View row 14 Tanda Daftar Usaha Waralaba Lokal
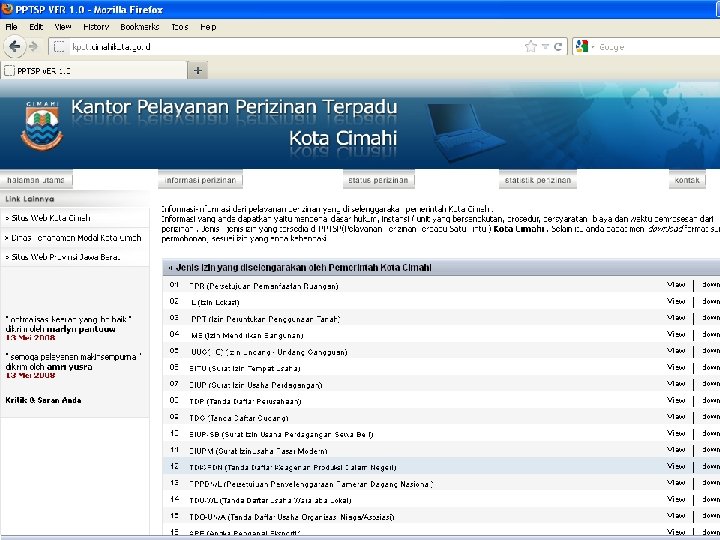This screenshot has height=540, width=720. (x=676, y=500)
